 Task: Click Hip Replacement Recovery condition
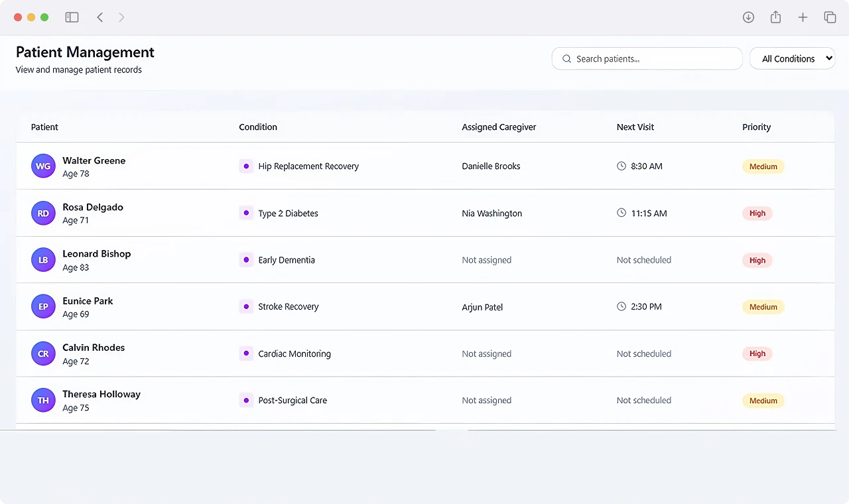pos(308,166)
